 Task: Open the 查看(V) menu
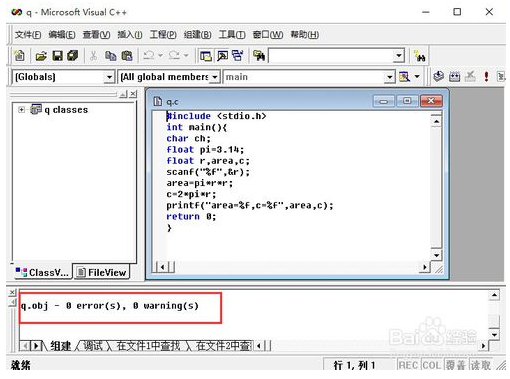[96, 35]
